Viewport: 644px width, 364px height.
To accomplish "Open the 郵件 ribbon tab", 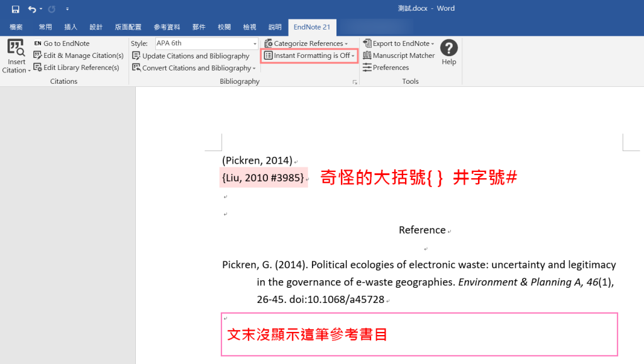I will 199,27.
